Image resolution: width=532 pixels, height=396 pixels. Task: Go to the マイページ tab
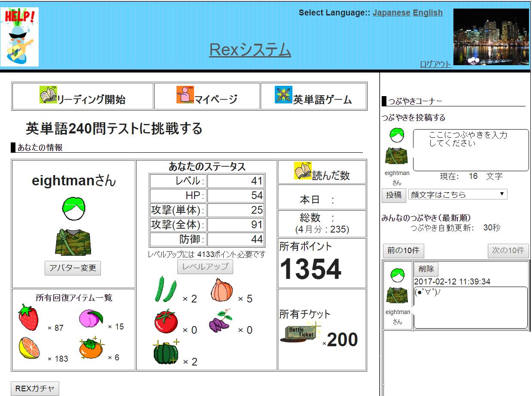click(x=207, y=96)
